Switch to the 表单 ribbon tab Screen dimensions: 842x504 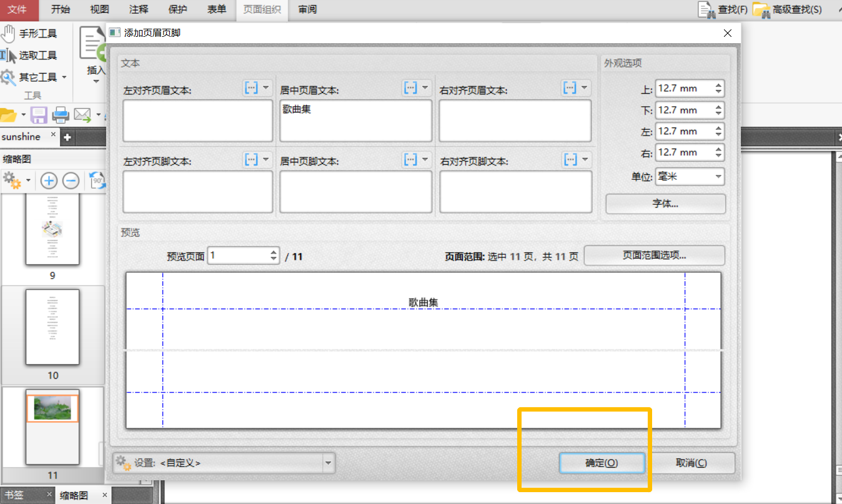coord(216,9)
